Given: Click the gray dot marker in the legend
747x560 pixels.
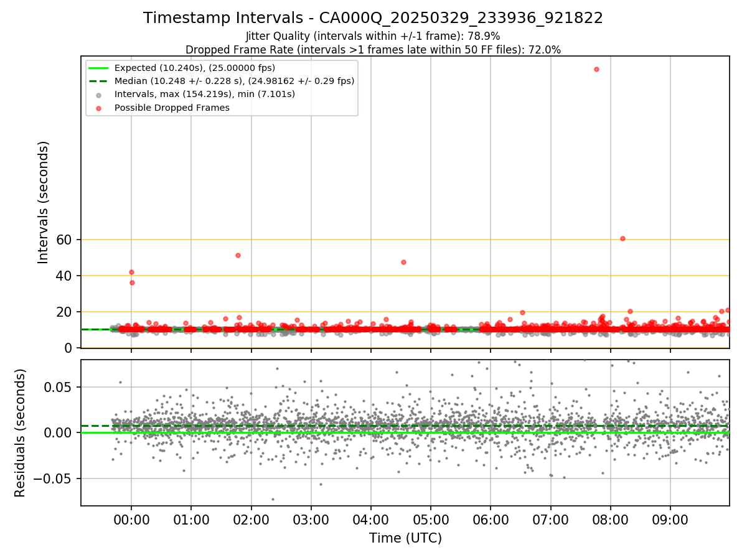Looking at the screenshot, I should (99, 95).
